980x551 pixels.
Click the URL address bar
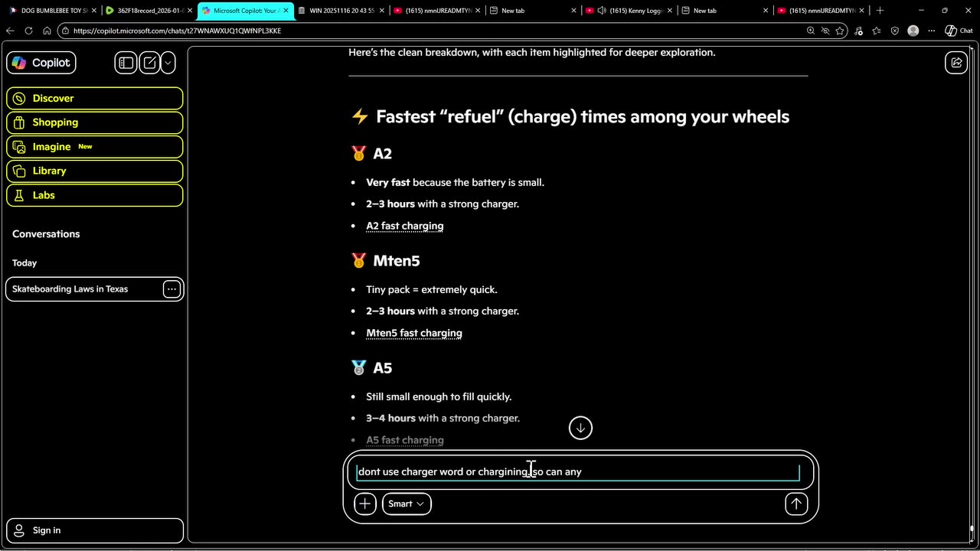click(x=429, y=31)
